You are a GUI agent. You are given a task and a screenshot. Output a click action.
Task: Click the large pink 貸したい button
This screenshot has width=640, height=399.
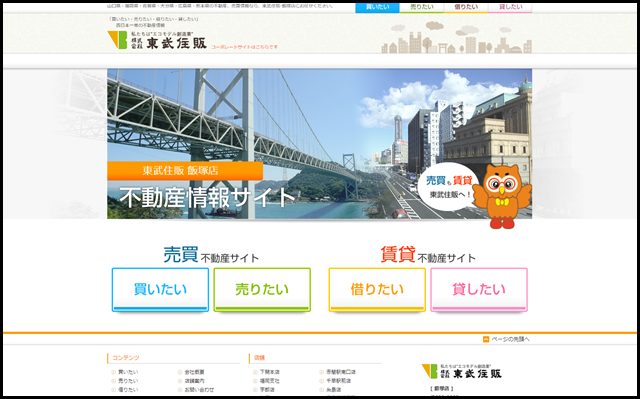(x=479, y=290)
